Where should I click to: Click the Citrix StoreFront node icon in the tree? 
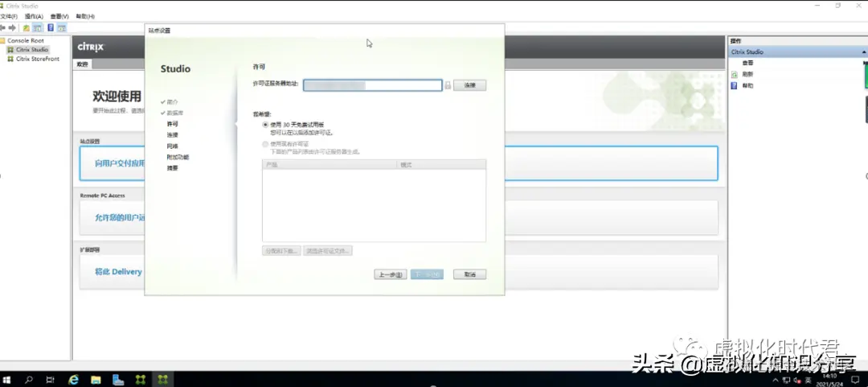click(10, 58)
